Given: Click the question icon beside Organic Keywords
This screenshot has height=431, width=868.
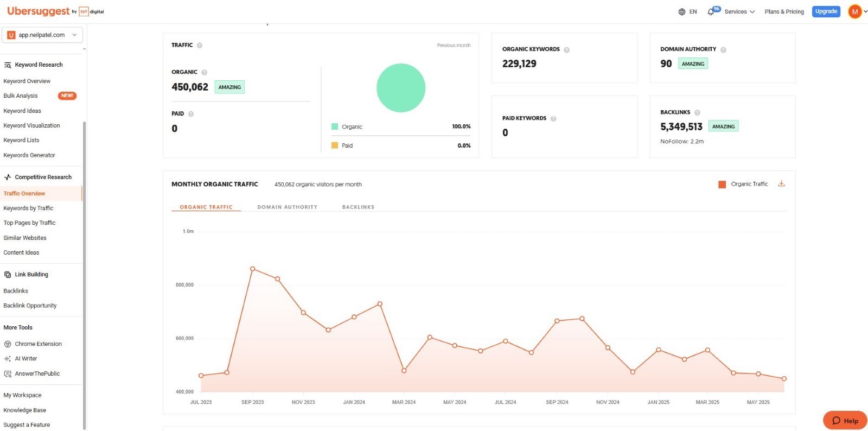Looking at the screenshot, I should pos(566,49).
